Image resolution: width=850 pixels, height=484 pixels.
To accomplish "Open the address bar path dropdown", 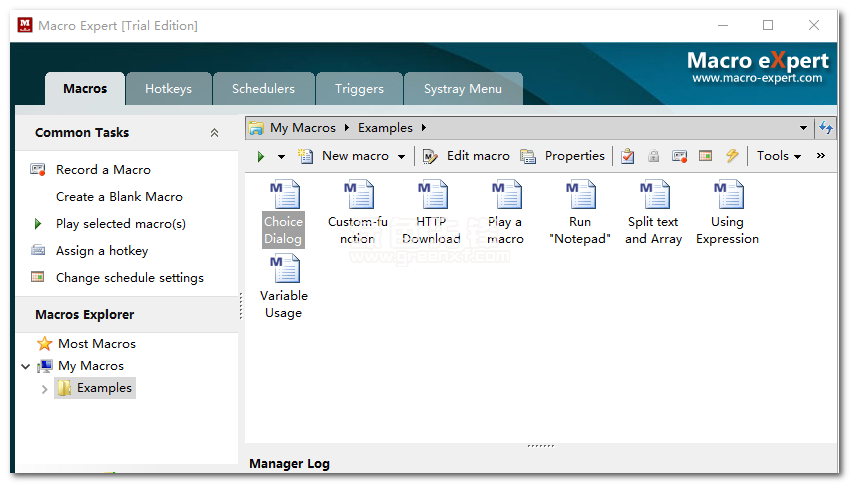I will coord(803,128).
